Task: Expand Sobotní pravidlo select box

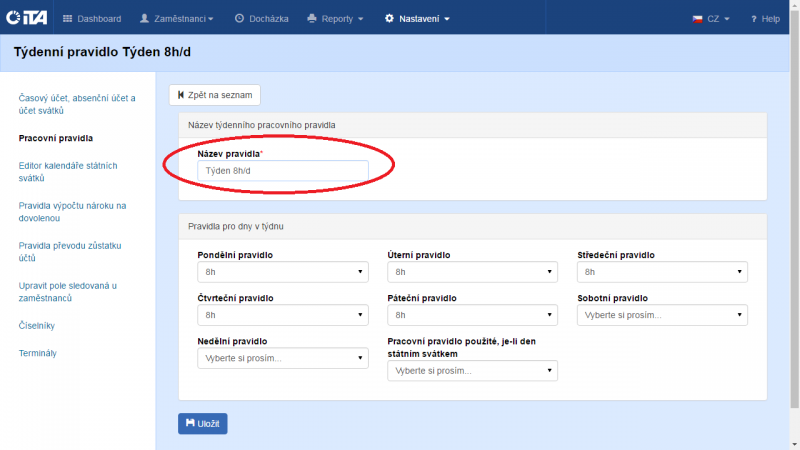Action: click(x=662, y=315)
